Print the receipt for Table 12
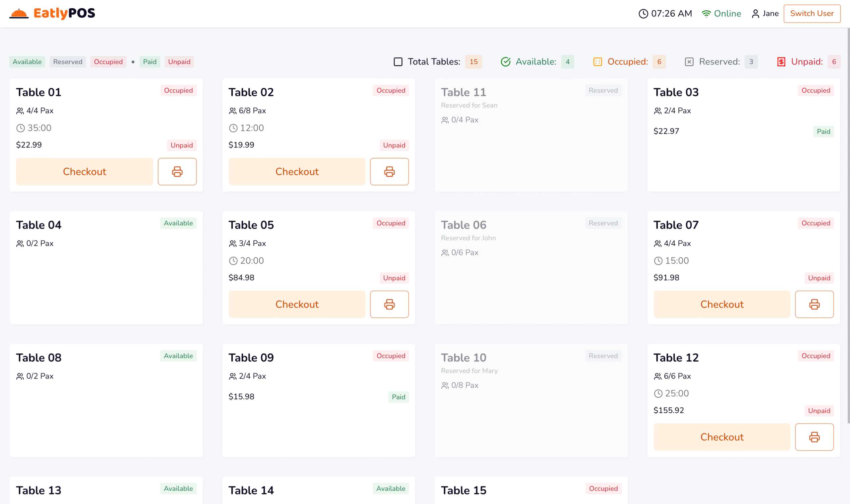850x504 pixels. point(814,437)
